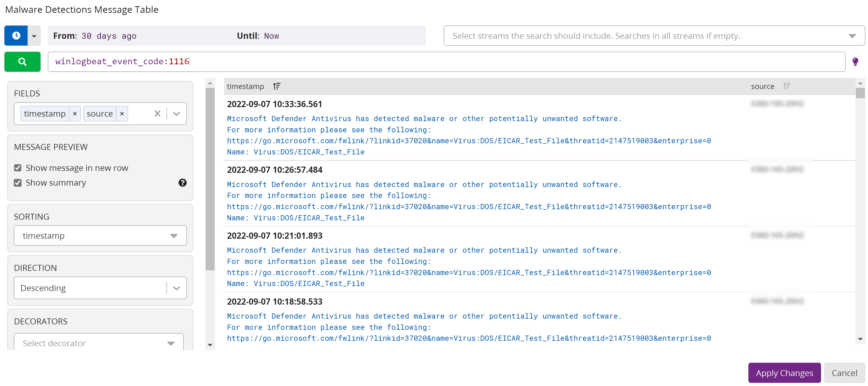Disable the Show summary option
The image size is (868, 386).
coord(18,182)
